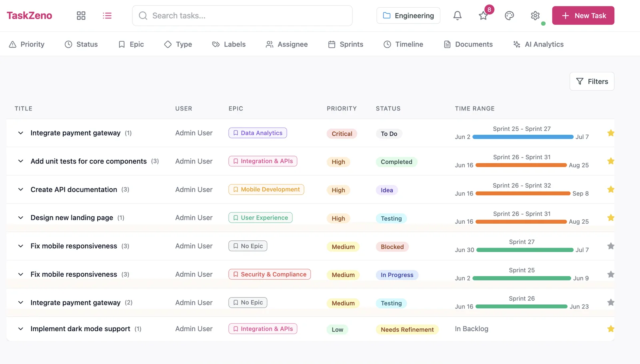Image resolution: width=640 pixels, height=364 pixels.
Task: Click the TaskZeno logo
Action: [30, 16]
